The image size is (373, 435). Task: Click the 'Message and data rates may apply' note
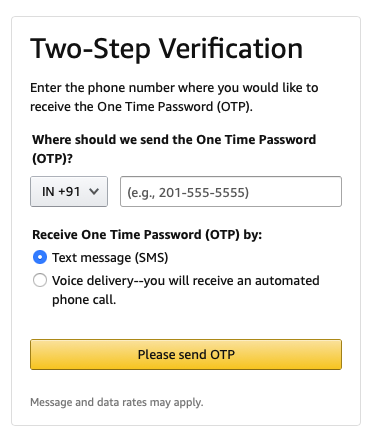(117, 402)
